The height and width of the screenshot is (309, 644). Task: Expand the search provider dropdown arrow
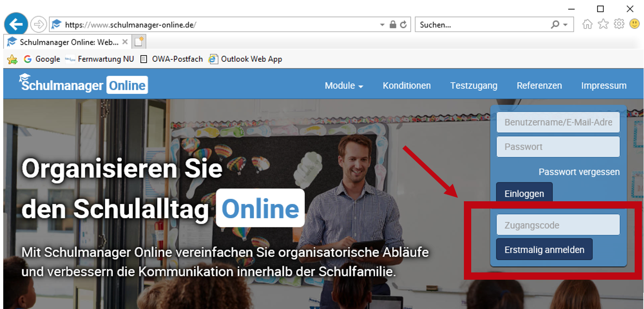click(566, 25)
